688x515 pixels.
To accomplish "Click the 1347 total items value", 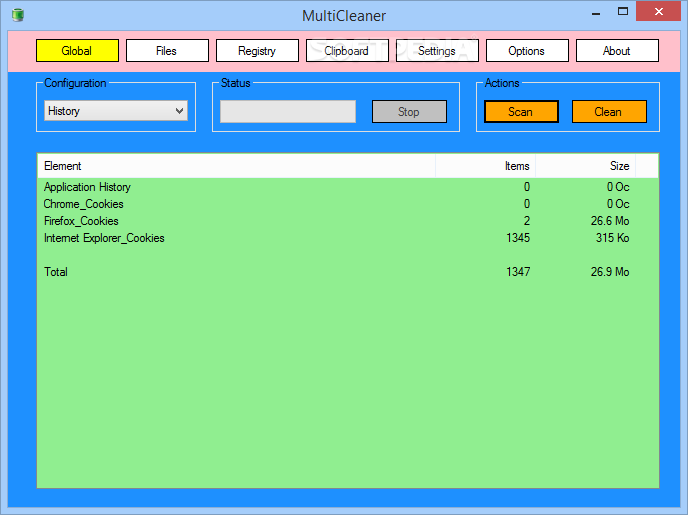I will click(x=518, y=272).
